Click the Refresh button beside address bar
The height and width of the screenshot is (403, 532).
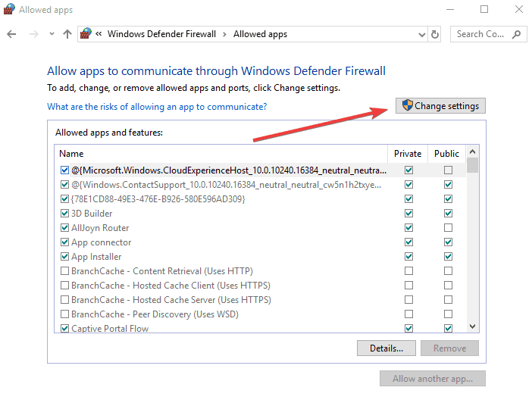[435, 34]
